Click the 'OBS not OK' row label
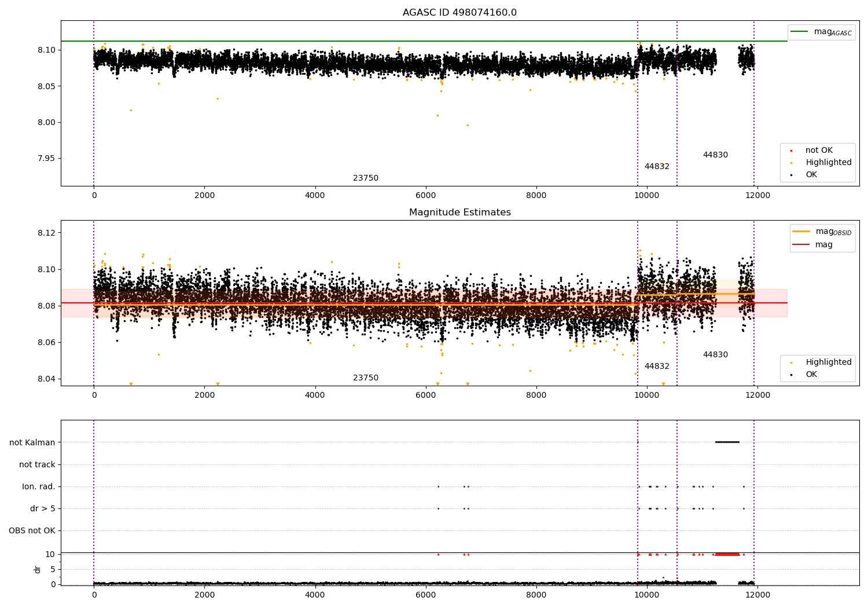Viewport: 868px width, 608px height. [32, 531]
